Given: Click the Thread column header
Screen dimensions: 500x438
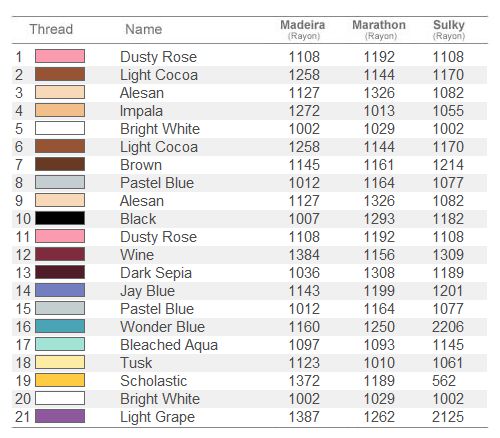Looking at the screenshot, I should point(51,29).
